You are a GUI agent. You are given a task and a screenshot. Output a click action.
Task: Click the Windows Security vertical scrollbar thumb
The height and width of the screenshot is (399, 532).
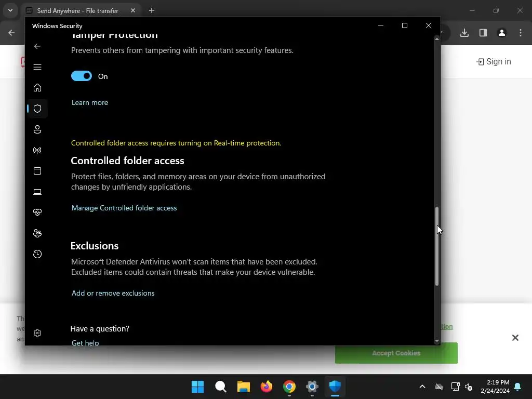coord(437,246)
